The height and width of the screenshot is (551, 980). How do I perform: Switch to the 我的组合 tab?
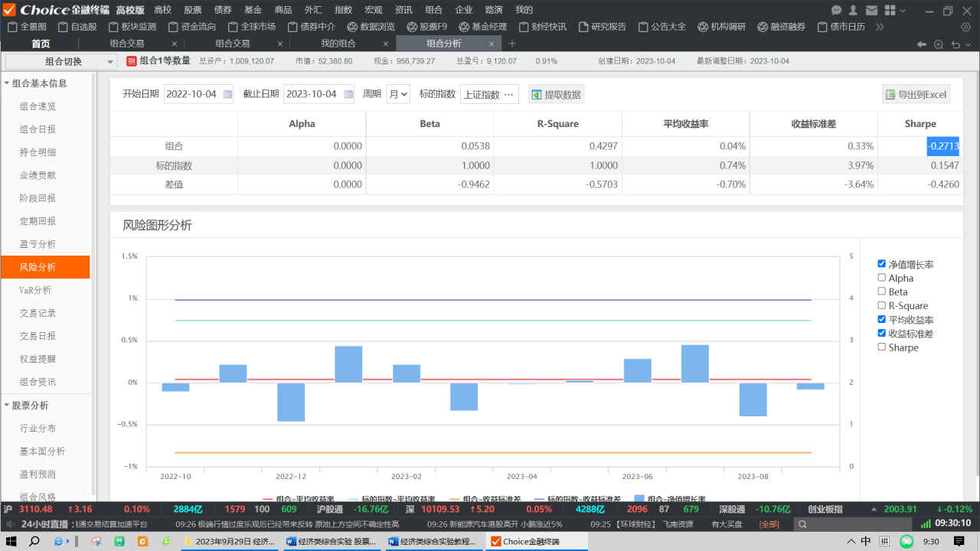tap(338, 44)
